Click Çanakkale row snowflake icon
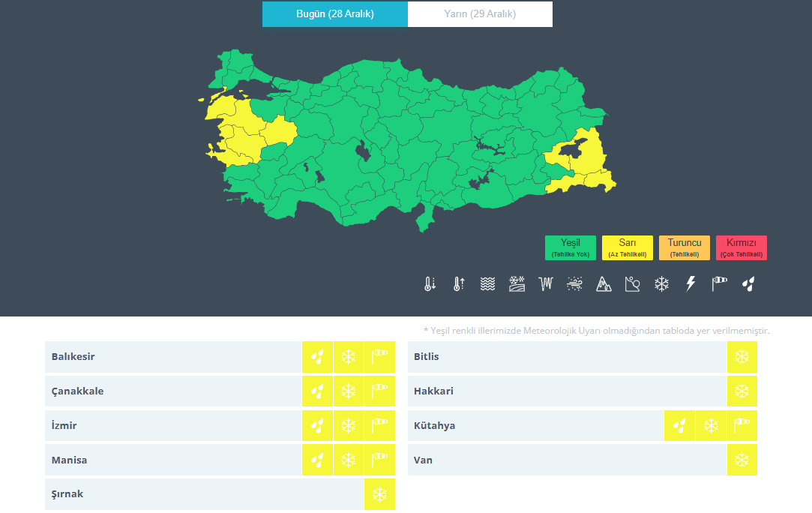 coord(349,391)
